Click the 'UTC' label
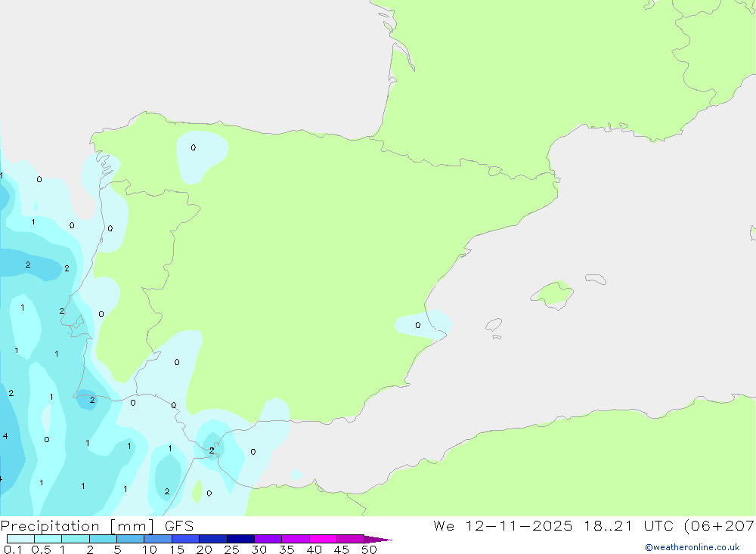This screenshot has height=554, width=756. coord(659,525)
